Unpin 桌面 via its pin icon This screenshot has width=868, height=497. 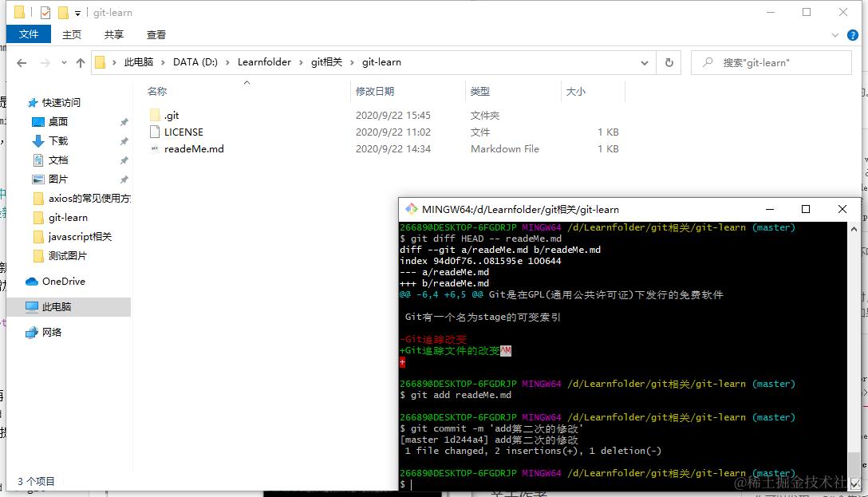(x=124, y=122)
